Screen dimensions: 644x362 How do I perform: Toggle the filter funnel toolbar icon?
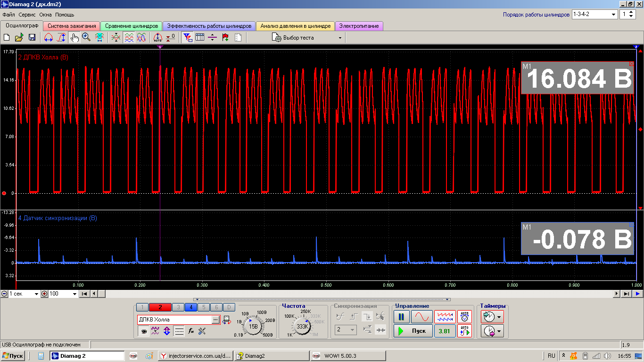click(187, 38)
